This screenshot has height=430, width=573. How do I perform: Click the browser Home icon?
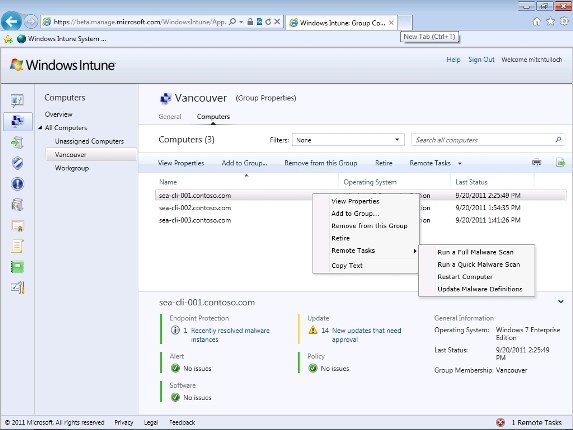coord(536,22)
